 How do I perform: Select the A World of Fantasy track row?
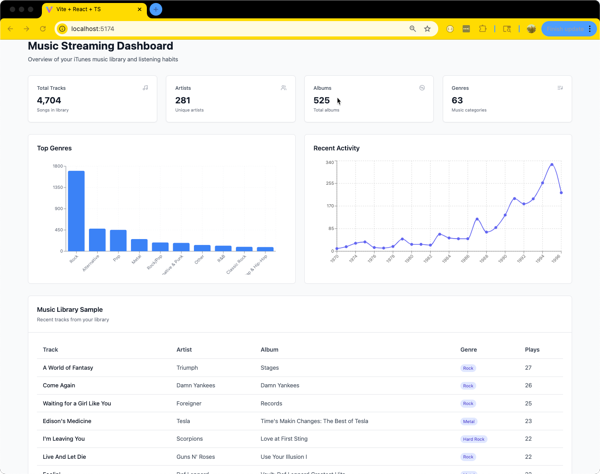(x=300, y=368)
